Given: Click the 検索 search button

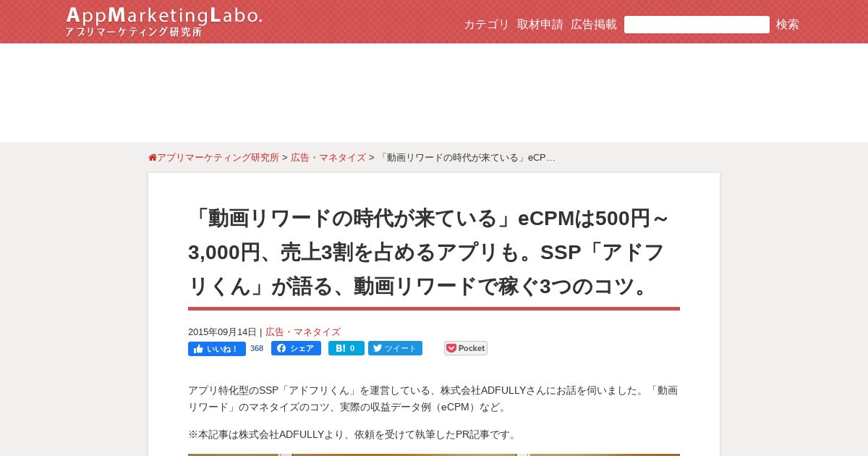Looking at the screenshot, I should [788, 25].
